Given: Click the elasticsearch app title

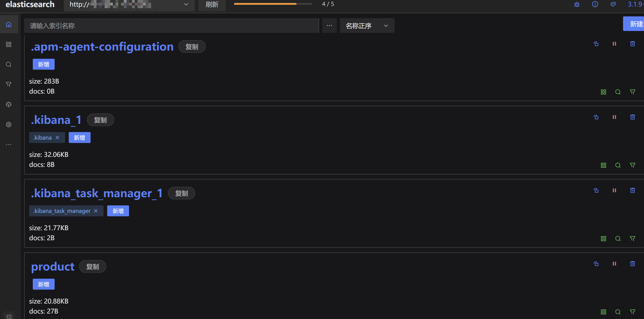Looking at the screenshot, I should pos(30,4).
